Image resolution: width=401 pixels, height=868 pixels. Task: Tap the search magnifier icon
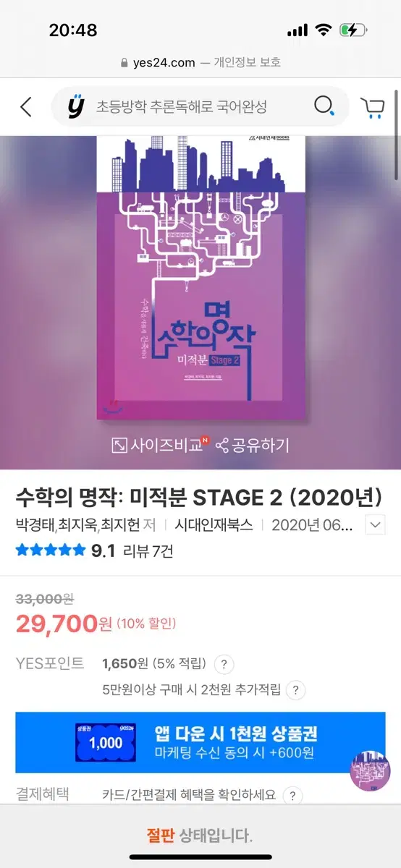point(324,107)
